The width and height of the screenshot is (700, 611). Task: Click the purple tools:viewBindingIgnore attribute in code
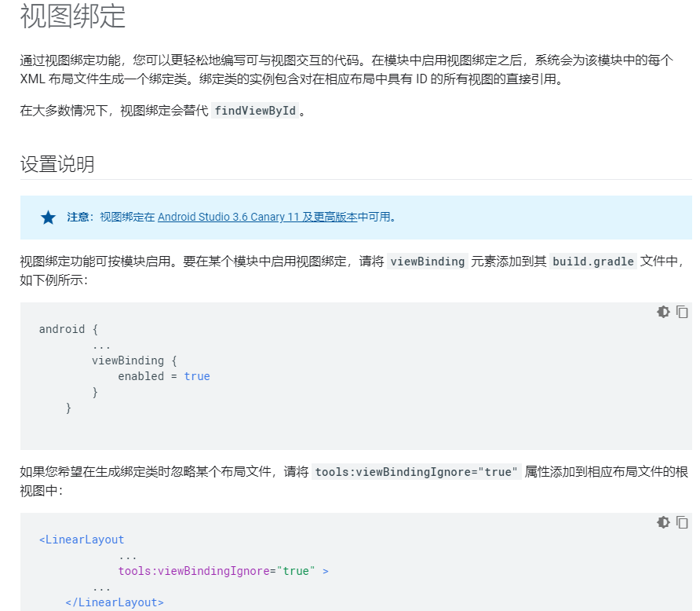[x=194, y=571]
